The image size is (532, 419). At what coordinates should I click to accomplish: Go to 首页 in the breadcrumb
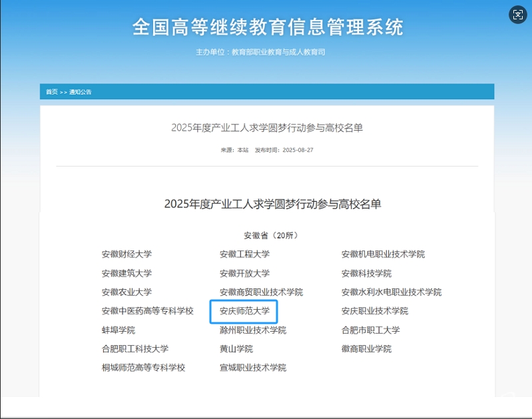51,92
